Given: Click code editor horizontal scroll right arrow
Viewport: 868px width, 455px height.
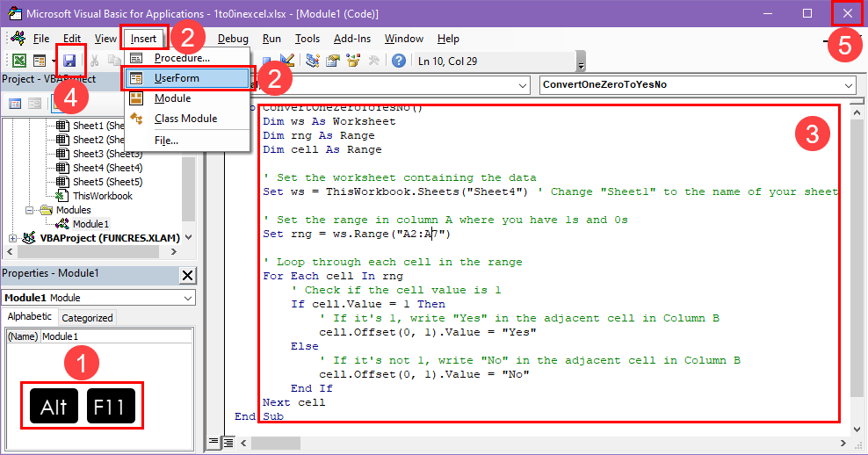Looking at the screenshot, I should [x=843, y=443].
